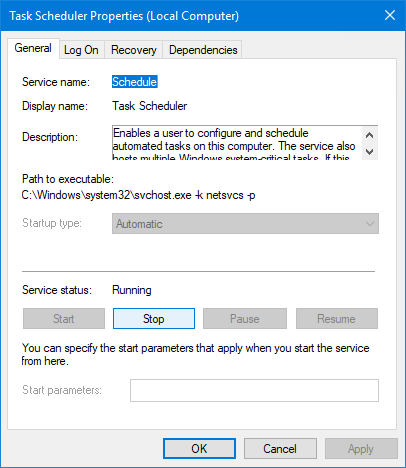Click the Apply button
The image size is (406, 468).
[x=361, y=449]
